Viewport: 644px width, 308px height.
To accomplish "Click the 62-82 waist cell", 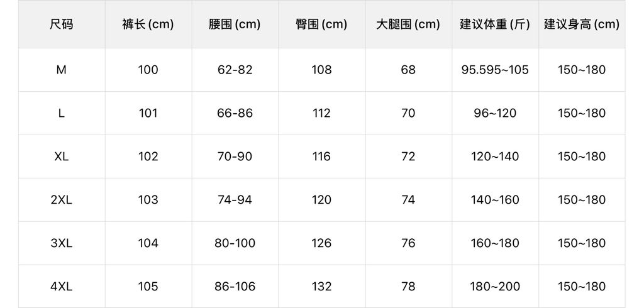I will (x=235, y=70).
